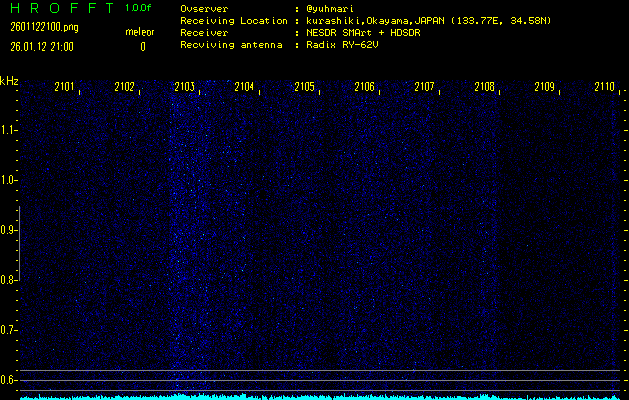The image size is (629, 400).
Task: Click the Ovserver label
Action: pyautogui.click(x=204, y=9)
